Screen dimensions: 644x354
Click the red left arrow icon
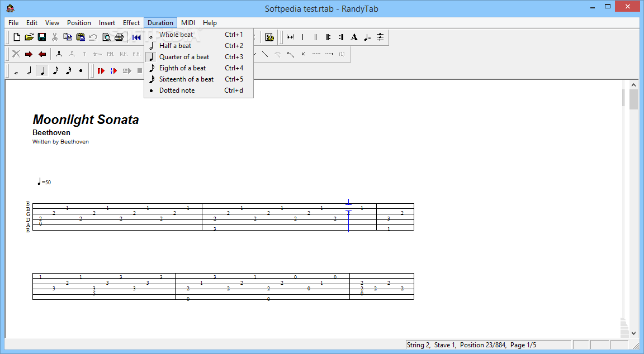42,54
